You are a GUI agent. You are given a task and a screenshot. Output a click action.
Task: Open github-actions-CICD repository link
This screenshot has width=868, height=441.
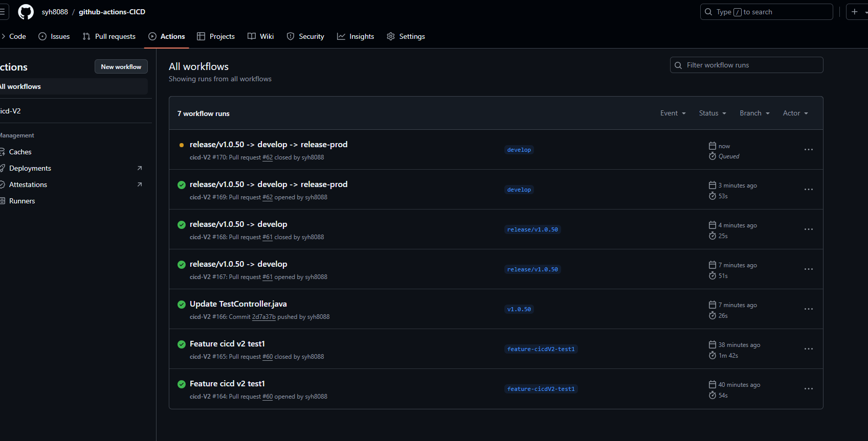(112, 12)
